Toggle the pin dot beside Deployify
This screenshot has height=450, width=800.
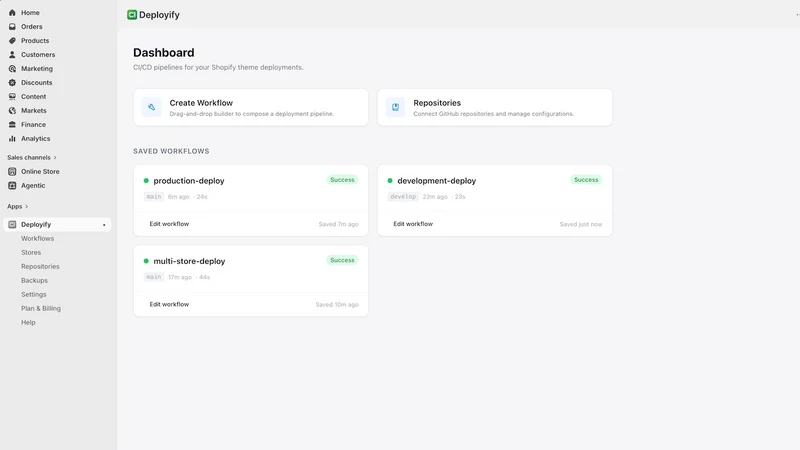[104, 225]
